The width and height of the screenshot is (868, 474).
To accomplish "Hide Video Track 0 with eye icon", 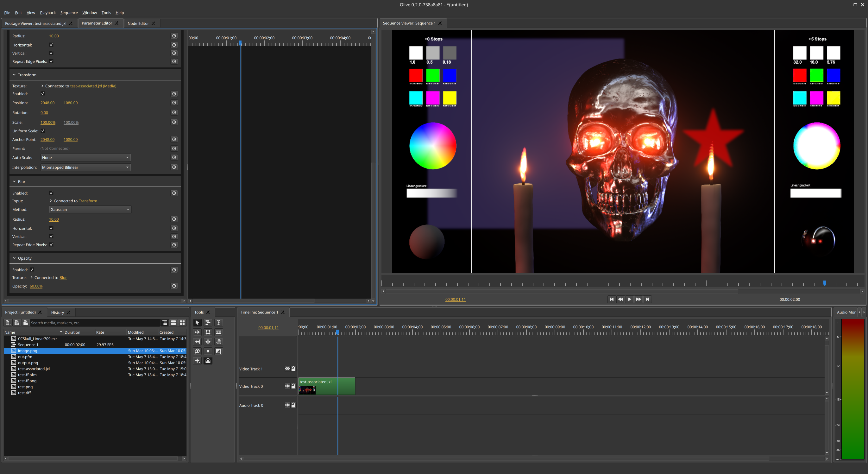I will pyautogui.click(x=287, y=386).
